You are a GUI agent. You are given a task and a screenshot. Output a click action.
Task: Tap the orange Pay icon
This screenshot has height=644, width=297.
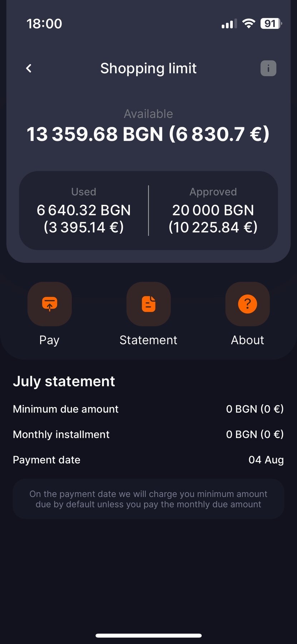point(50,304)
